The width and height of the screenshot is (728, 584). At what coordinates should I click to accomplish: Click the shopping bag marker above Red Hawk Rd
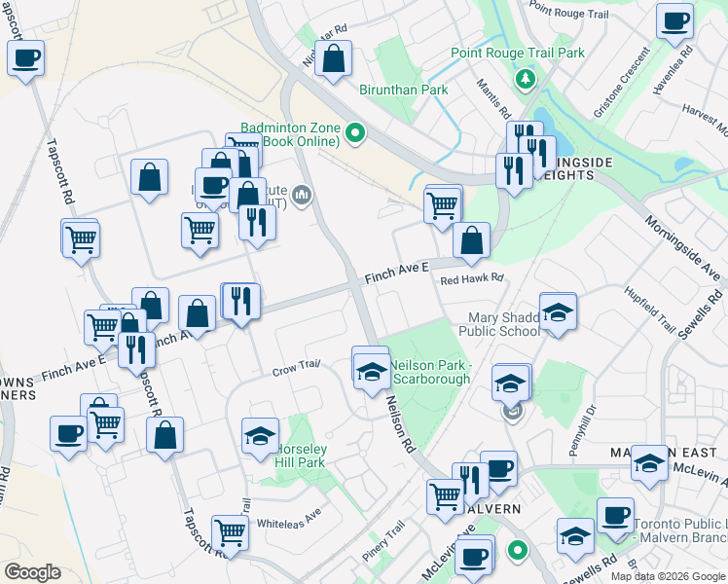pos(471,241)
